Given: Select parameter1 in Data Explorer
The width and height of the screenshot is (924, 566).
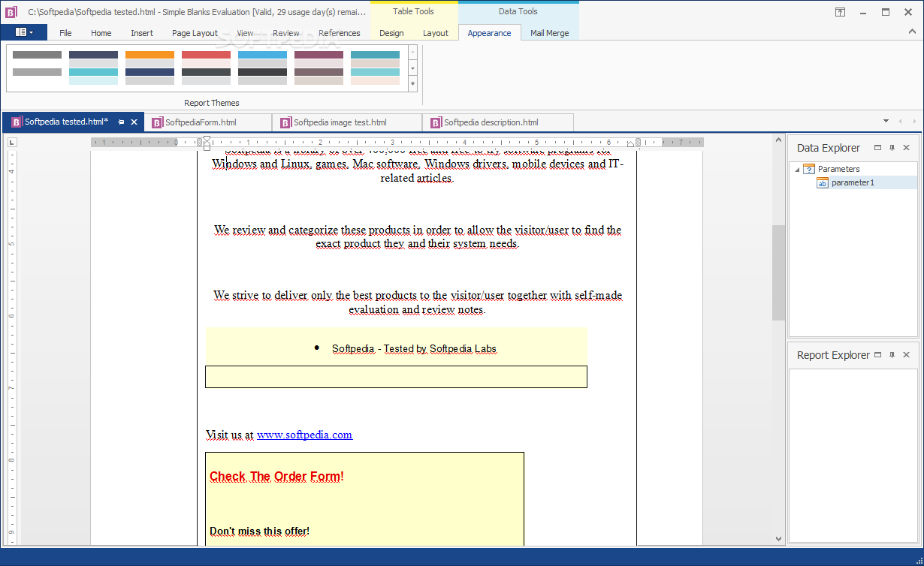Looking at the screenshot, I should (853, 182).
